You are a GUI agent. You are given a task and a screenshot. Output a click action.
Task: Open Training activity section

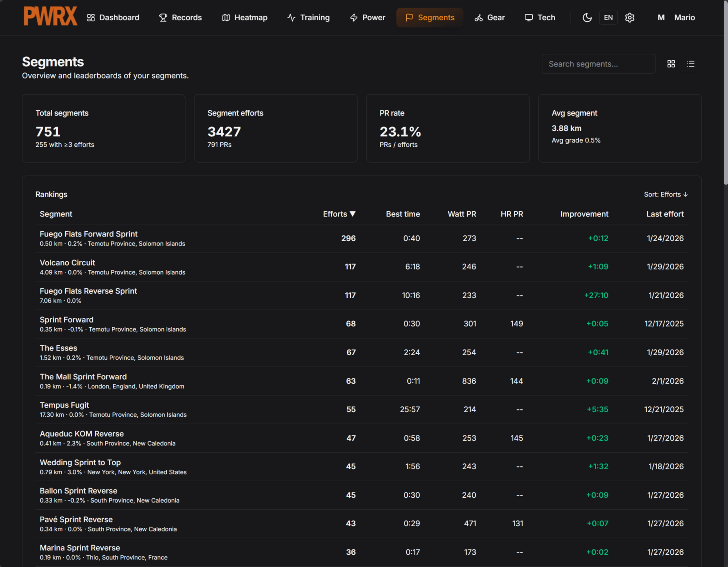tap(309, 17)
